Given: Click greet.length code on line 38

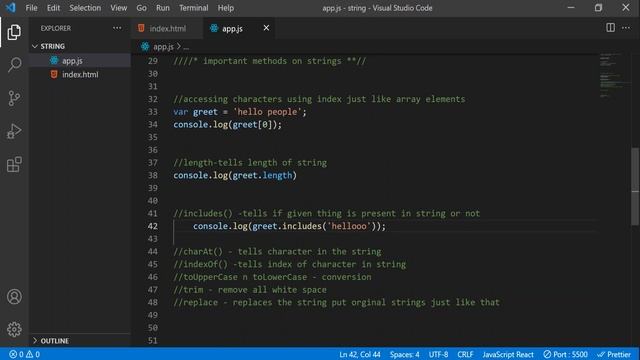Looking at the screenshot, I should coord(262,176).
